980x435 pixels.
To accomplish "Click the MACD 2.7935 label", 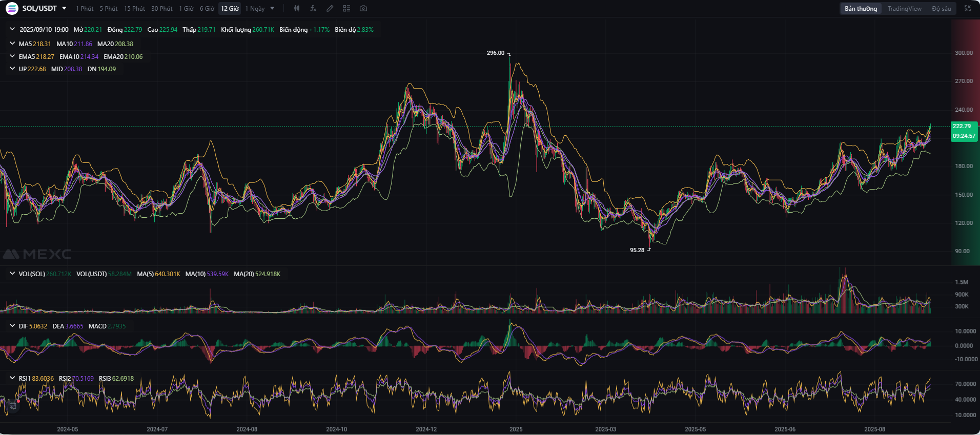I will [107, 326].
